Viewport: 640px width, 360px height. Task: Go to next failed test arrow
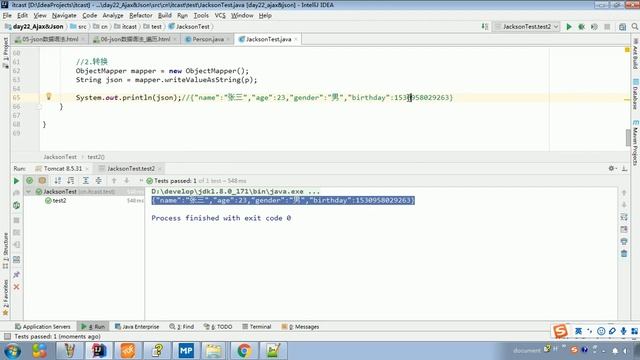[127, 180]
